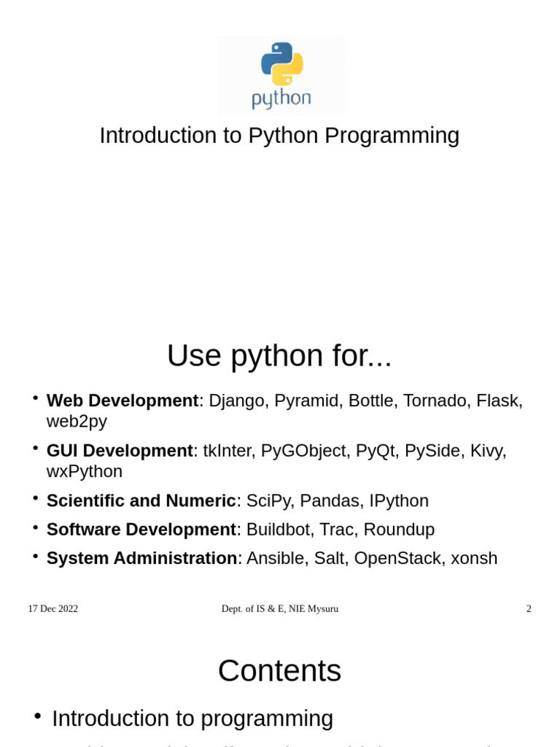Screen dimensions: 560x747
Task: Click 'Pandas' in scientific list
Action: tap(330, 501)
